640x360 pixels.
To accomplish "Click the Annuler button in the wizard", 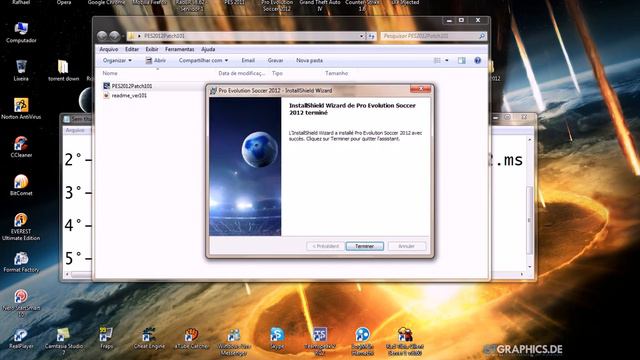I will click(x=407, y=246).
